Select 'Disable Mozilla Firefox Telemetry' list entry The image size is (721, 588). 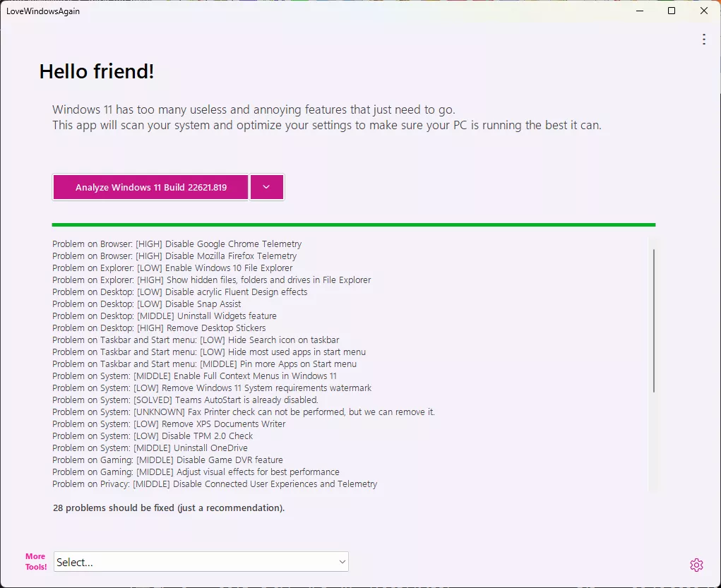click(x=174, y=256)
